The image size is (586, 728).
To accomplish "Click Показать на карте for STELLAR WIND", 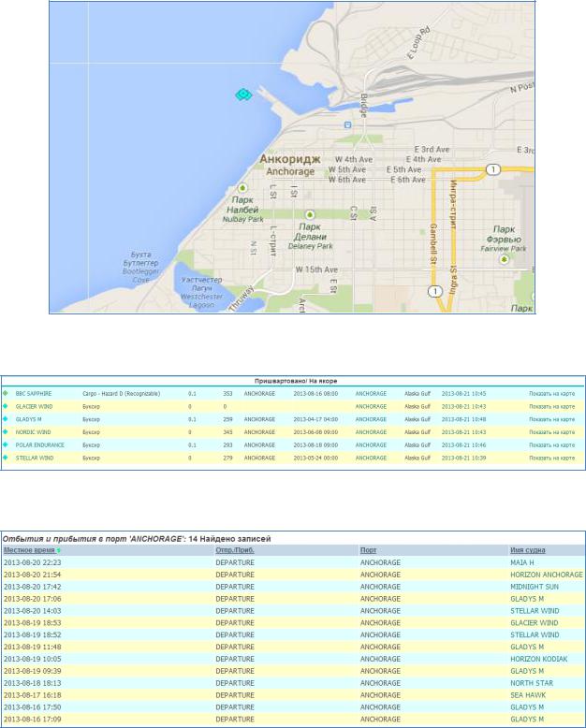I will point(551,458).
